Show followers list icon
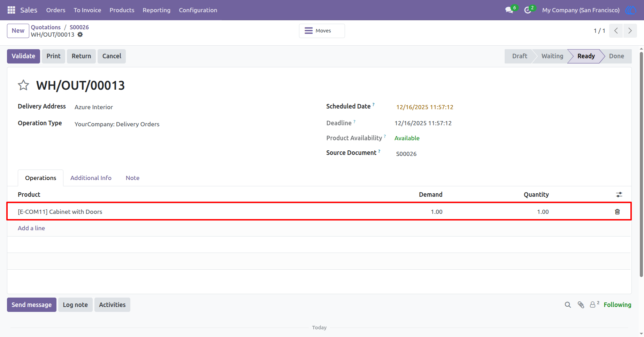 coord(594,305)
